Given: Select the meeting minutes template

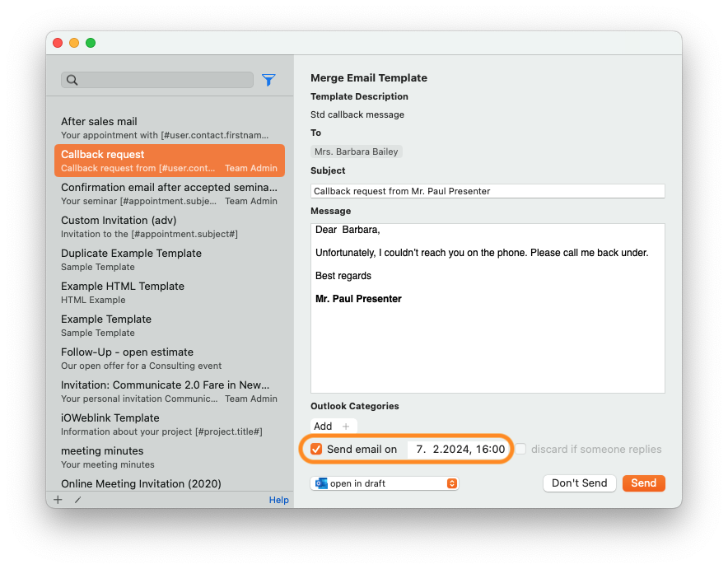Looking at the screenshot, I should (x=170, y=457).
